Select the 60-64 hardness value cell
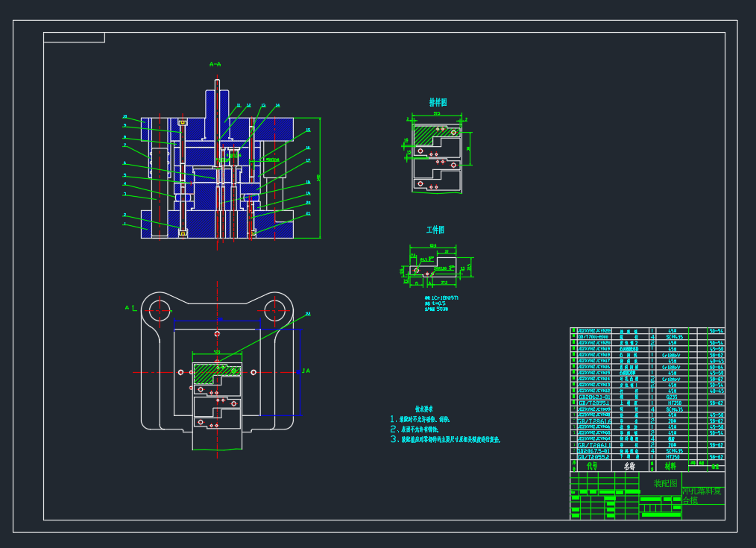 [716, 368]
